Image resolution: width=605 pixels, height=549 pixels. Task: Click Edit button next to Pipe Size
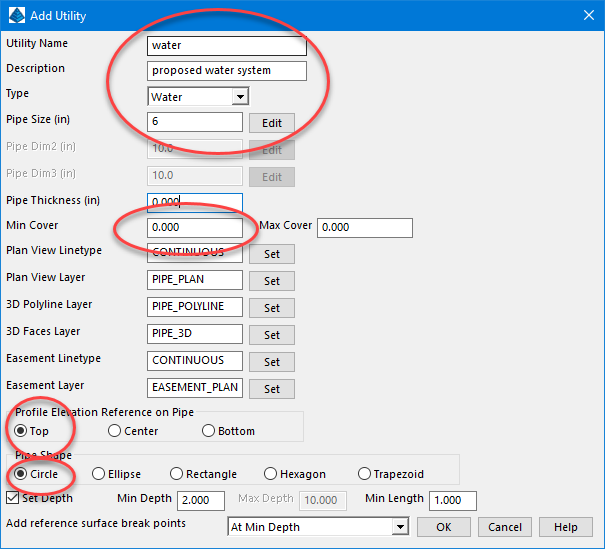tap(271, 123)
